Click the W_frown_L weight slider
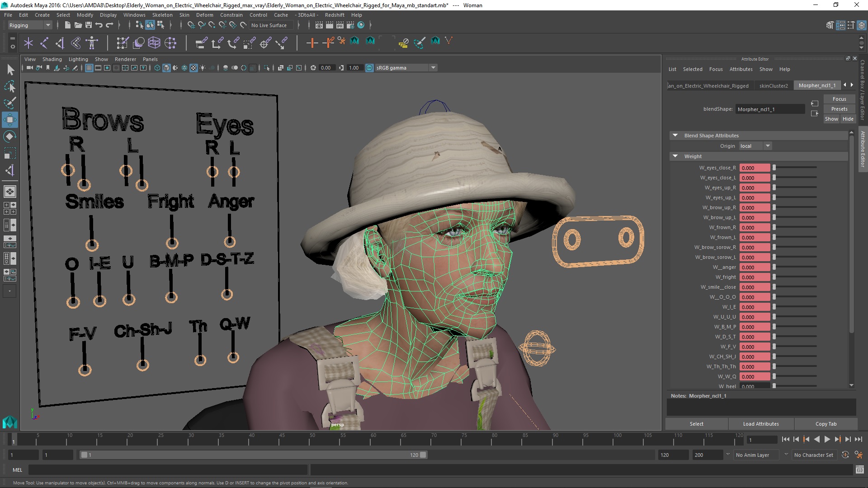 (x=795, y=237)
